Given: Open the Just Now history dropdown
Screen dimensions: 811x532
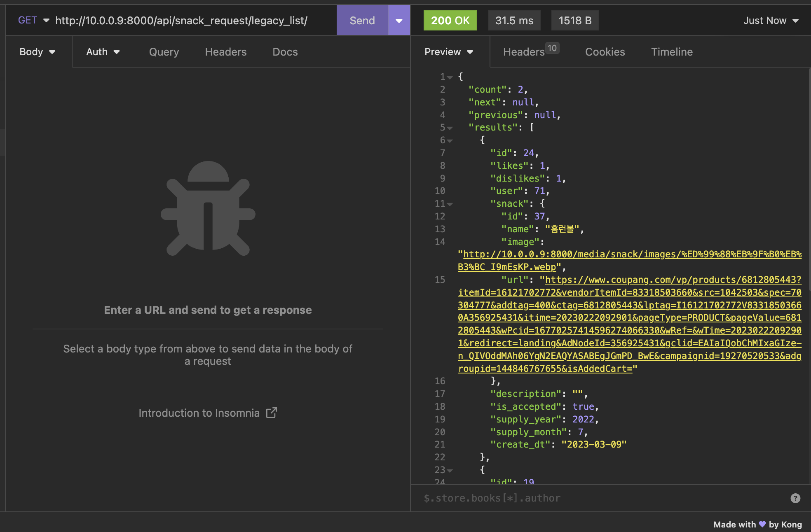Looking at the screenshot, I should (x=771, y=21).
